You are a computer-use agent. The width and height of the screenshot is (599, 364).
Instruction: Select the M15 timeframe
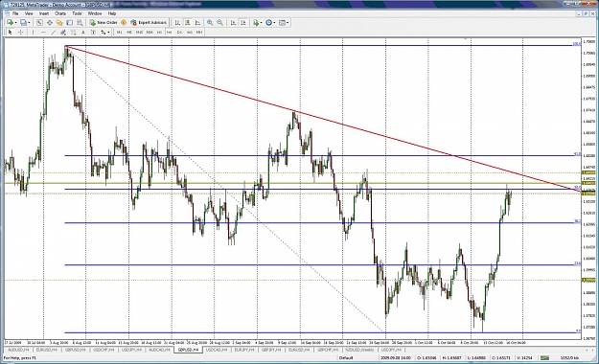pos(139,32)
